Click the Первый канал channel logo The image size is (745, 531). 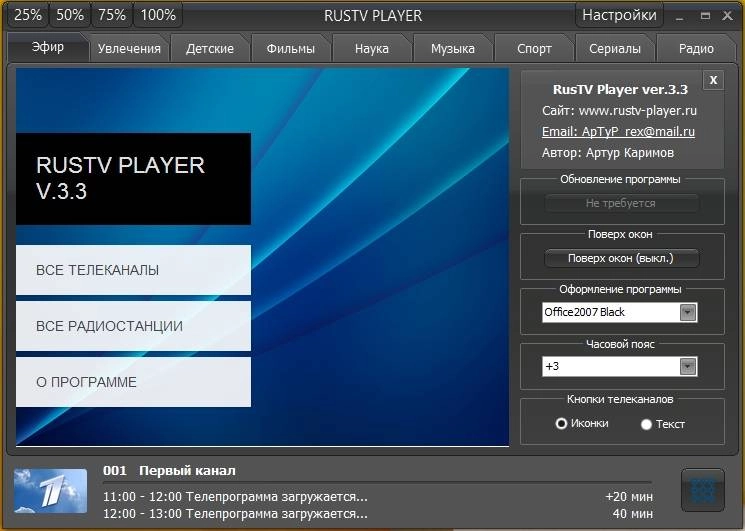point(50,491)
